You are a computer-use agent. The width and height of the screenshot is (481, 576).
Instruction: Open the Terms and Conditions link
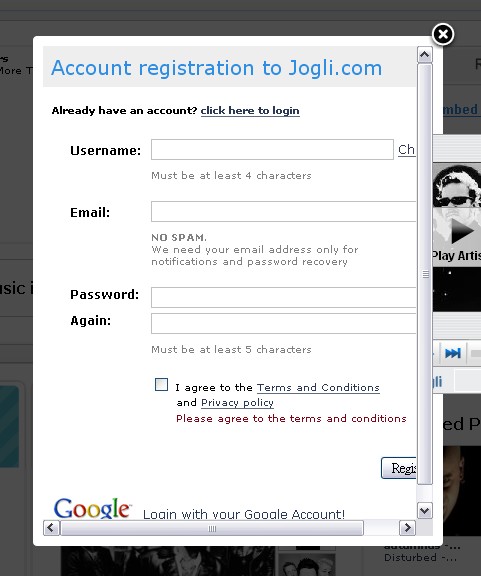(318, 388)
